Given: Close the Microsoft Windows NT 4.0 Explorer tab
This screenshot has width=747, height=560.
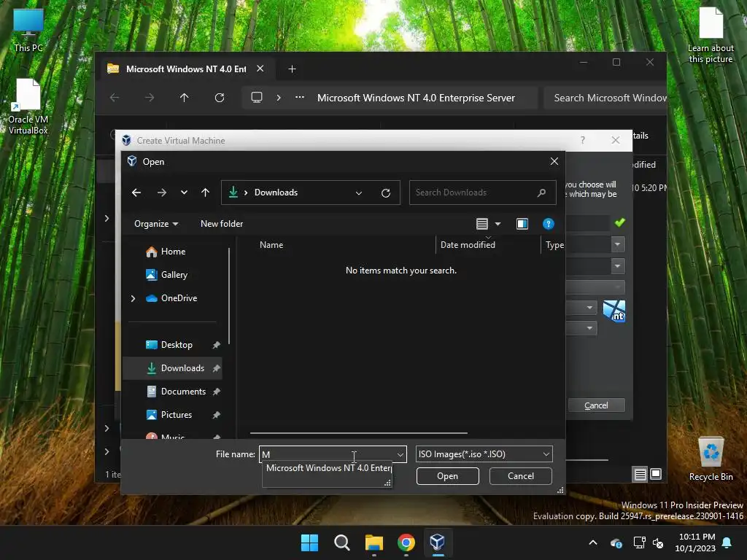Looking at the screenshot, I should (x=260, y=69).
